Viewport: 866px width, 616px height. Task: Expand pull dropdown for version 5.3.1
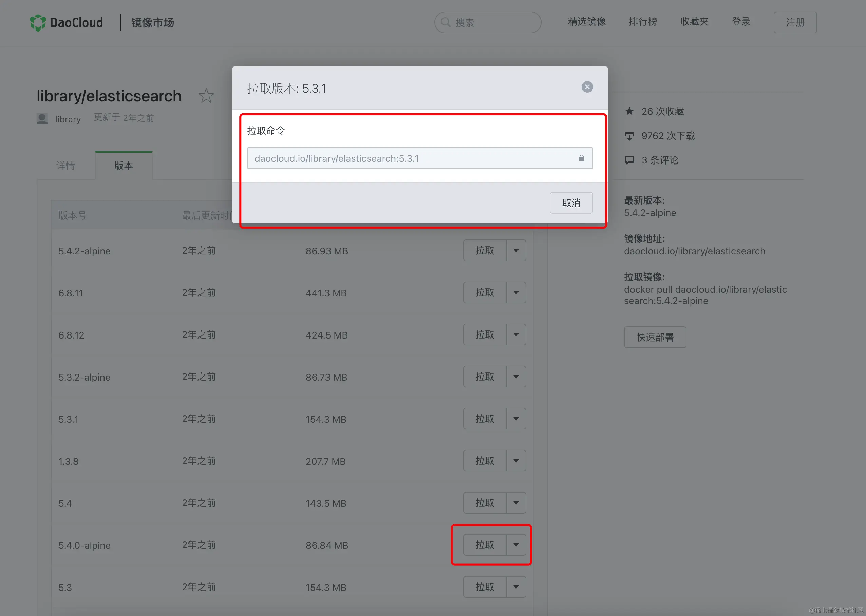pyautogui.click(x=516, y=419)
